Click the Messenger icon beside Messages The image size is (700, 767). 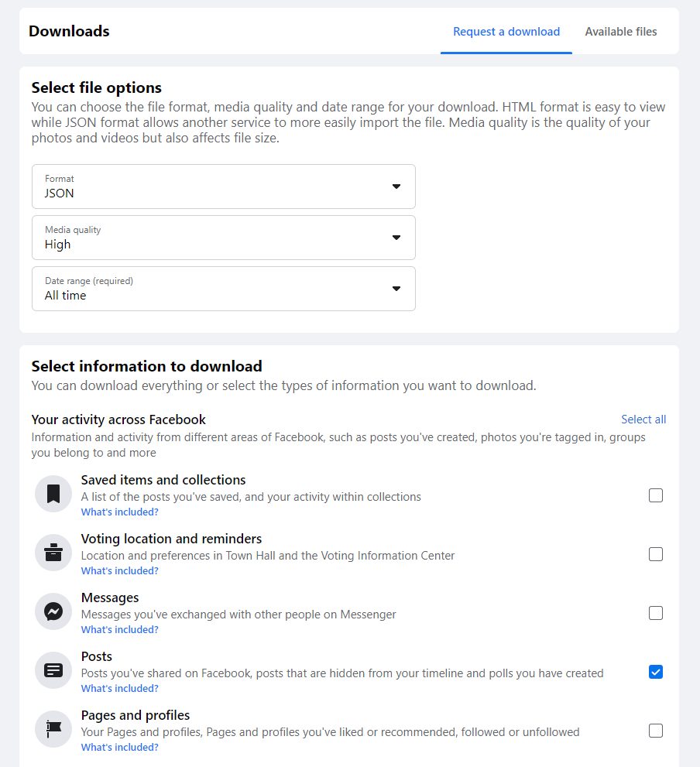(53, 611)
